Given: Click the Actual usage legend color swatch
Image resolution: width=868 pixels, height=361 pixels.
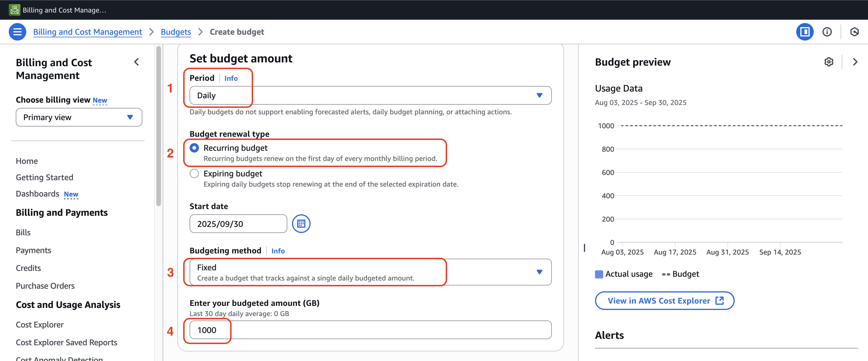Looking at the screenshot, I should [599, 274].
